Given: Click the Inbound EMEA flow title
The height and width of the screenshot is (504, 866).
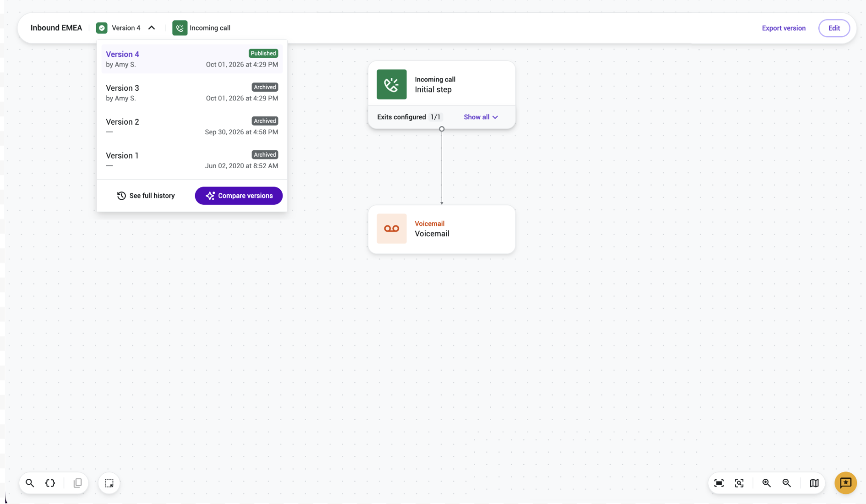Looking at the screenshot, I should click(x=56, y=28).
